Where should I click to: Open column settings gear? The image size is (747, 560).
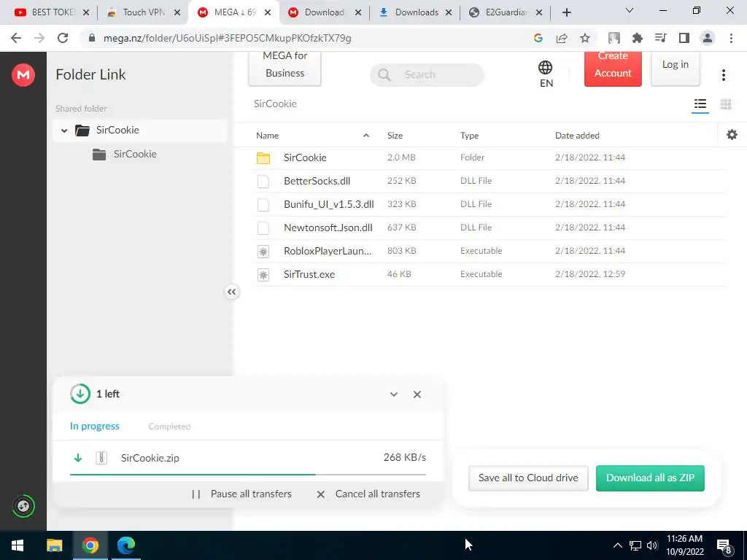(732, 135)
